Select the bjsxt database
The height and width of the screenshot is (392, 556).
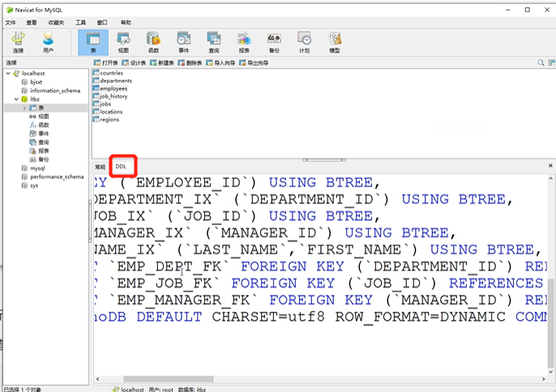36,82
